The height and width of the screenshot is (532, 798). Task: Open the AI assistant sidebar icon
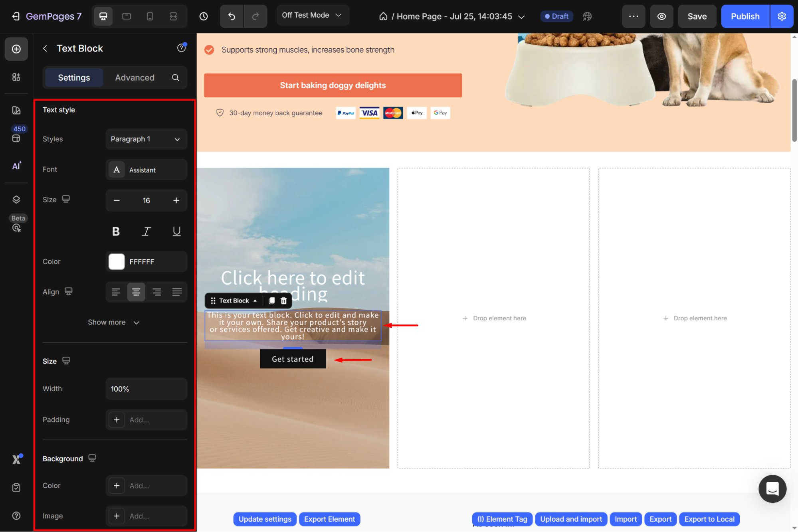pos(16,166)
